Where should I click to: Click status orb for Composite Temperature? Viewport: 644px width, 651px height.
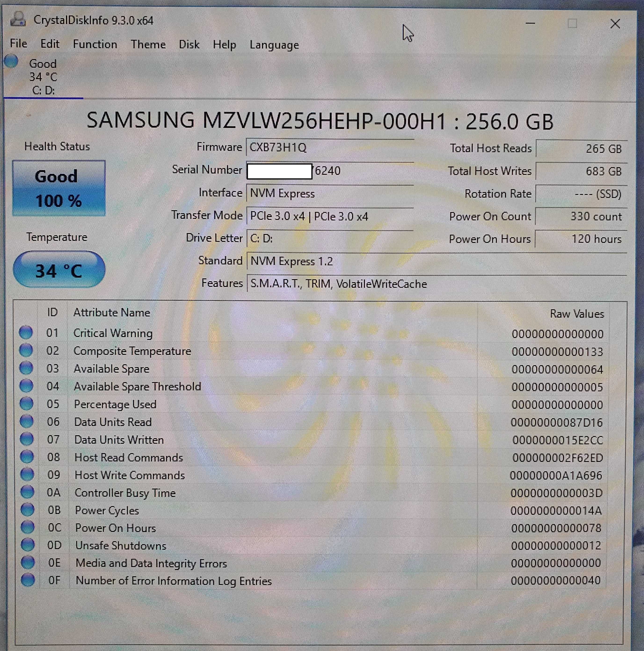tap(26, 350)
